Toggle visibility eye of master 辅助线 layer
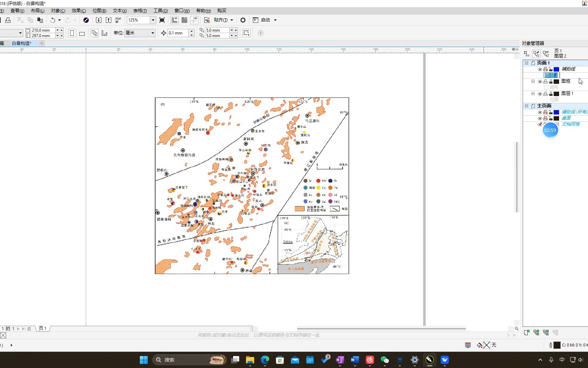The width and height of the screenshot is (588, 368). coord(540,112)
